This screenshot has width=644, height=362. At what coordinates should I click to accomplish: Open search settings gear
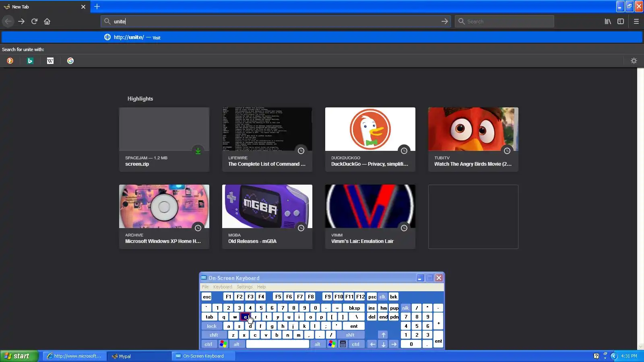click(634, 61)
